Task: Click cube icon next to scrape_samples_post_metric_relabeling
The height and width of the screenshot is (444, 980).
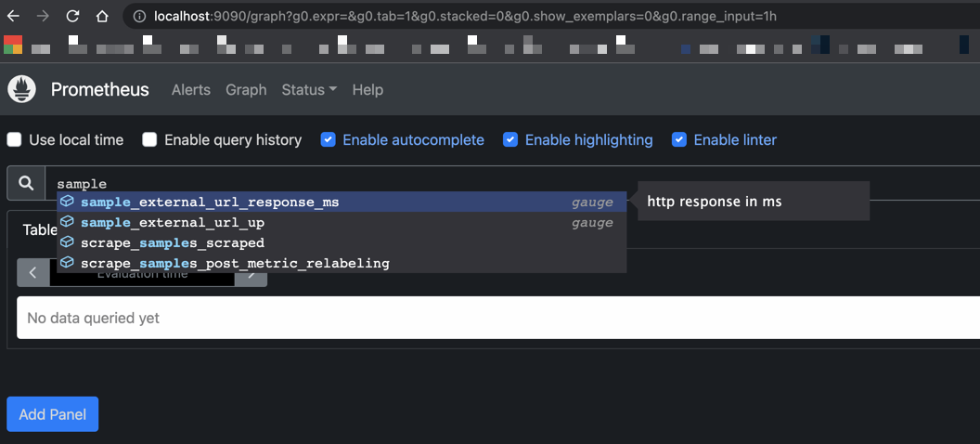Action: (x=67, y=263)
